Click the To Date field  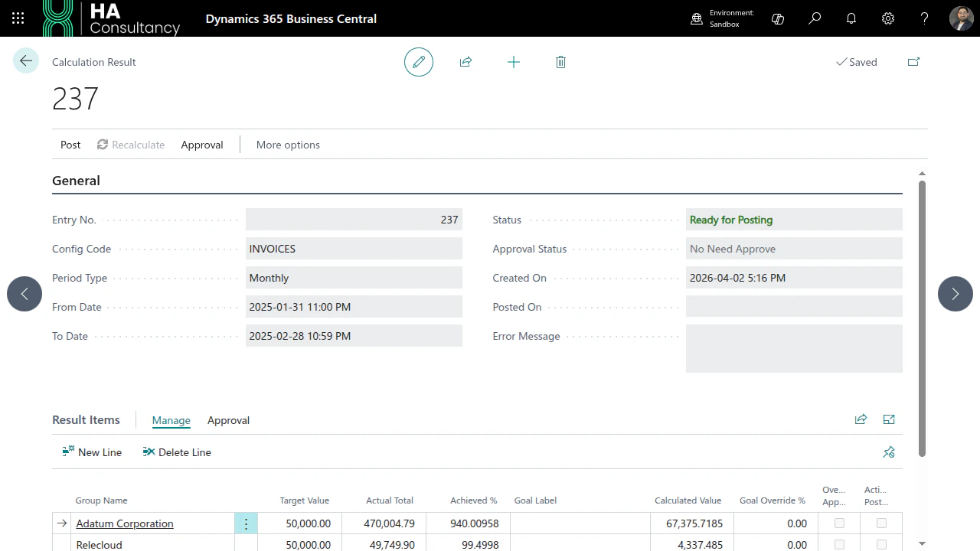click(x=354, y=336)
